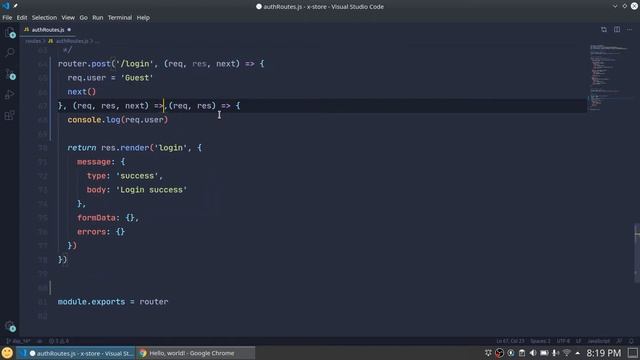
Task: Click the ellipsis at the breadcrumb end
Action: click(x=97, y=41)
